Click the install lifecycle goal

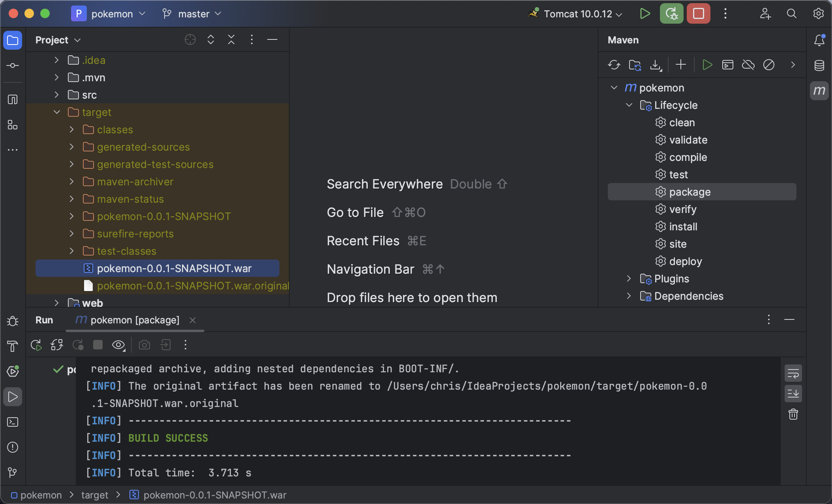pyautogui.click(x=683, y=227)
